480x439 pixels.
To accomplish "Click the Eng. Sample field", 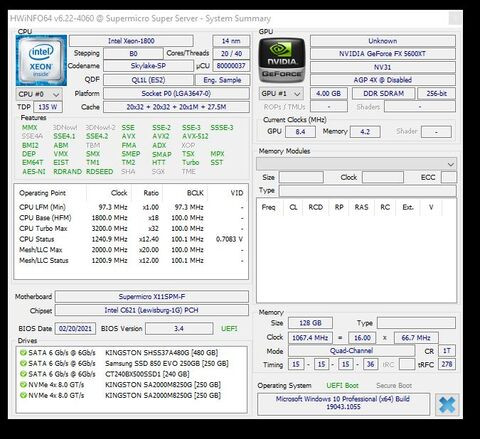I will (222, 80).
